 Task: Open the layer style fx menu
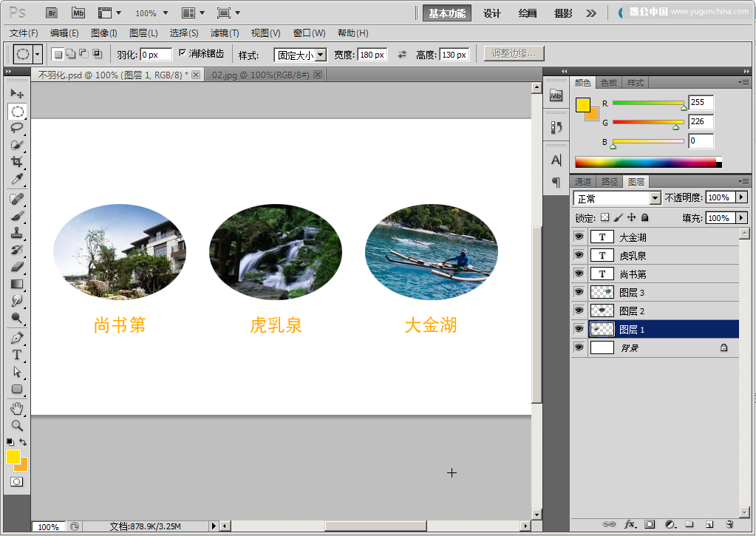coord(630,524)
